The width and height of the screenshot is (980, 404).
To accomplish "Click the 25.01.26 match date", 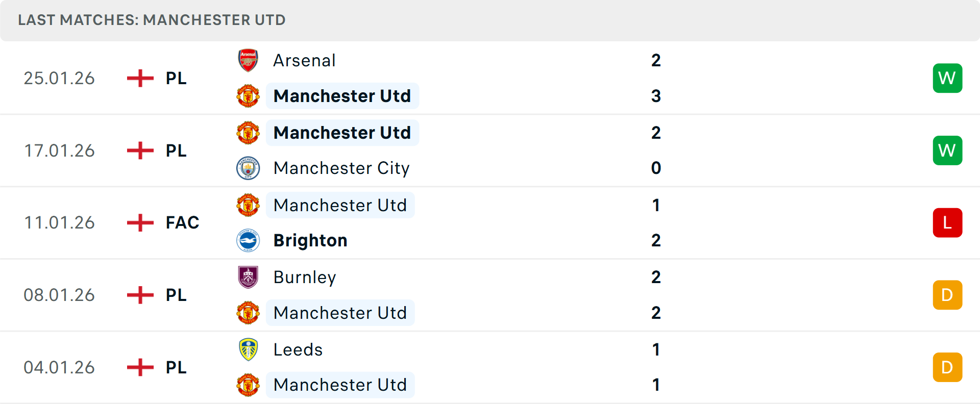I will 59,78.
